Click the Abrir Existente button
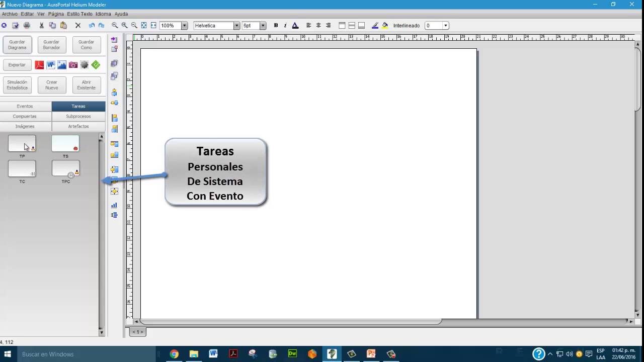The height and width of the screenshot is (362, 644). click(x=87, y=85)
